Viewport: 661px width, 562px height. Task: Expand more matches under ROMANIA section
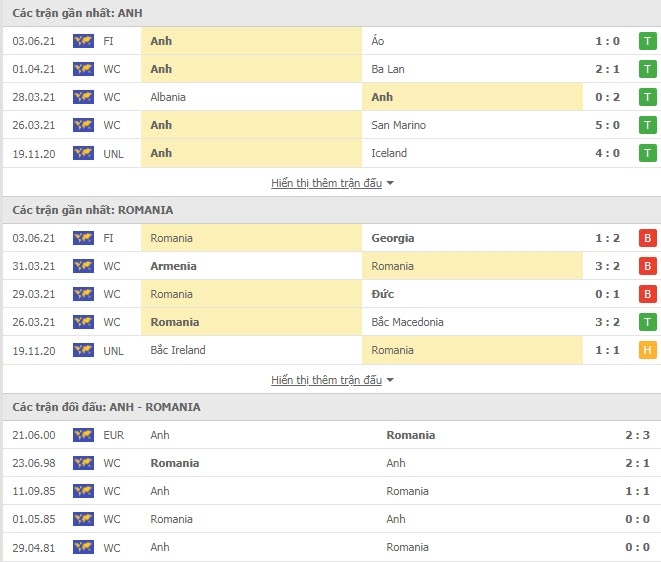327,380
